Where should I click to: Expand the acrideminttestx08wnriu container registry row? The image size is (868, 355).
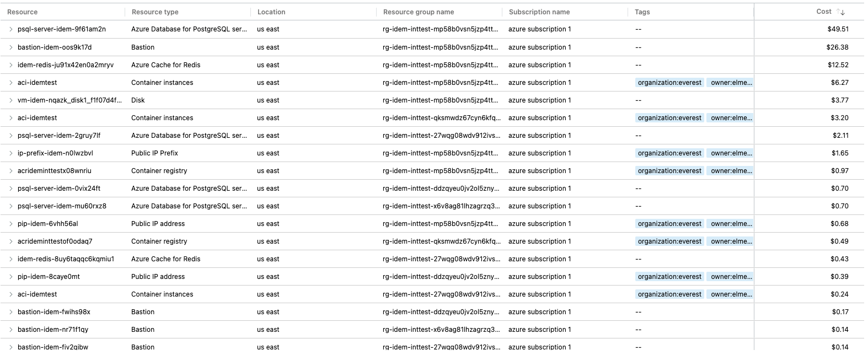tap(10, 170)
